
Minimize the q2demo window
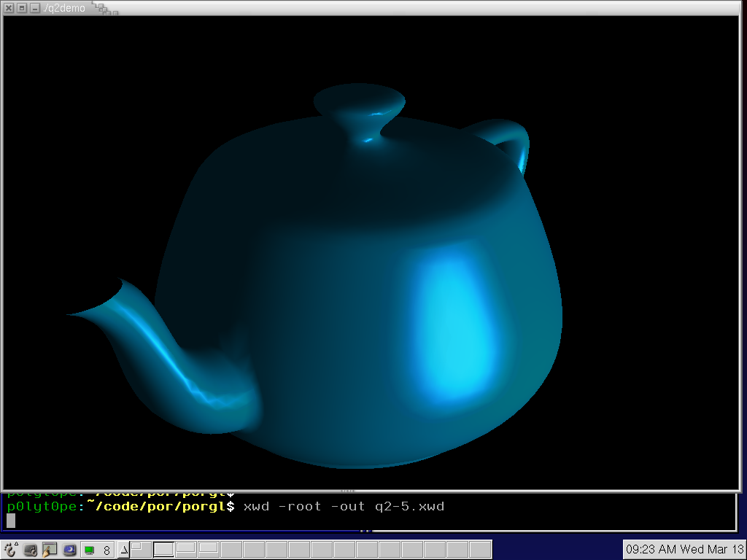[34, 8]
